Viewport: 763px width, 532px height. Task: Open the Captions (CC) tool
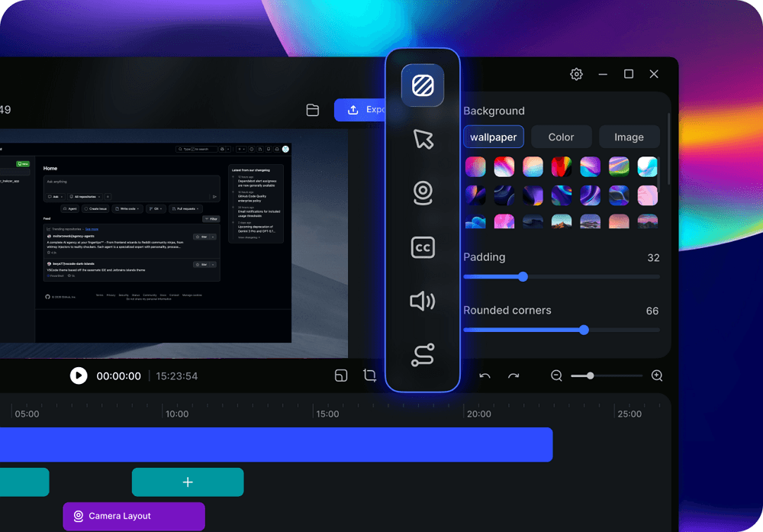pos(423,247)
